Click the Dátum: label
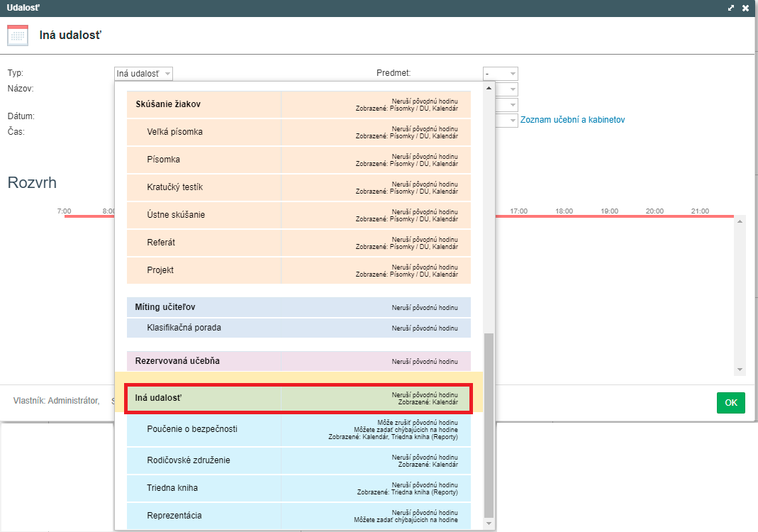Viewport: 758px width, 532px height. pyautogui.click(x=21, y=116)
